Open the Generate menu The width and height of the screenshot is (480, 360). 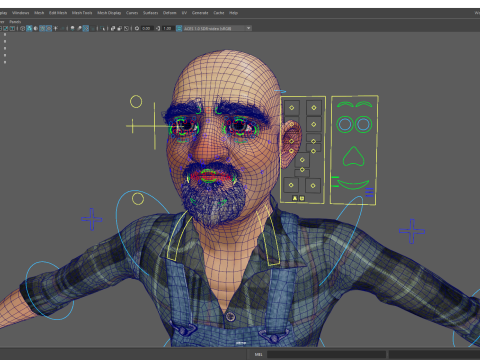point(200,13)
